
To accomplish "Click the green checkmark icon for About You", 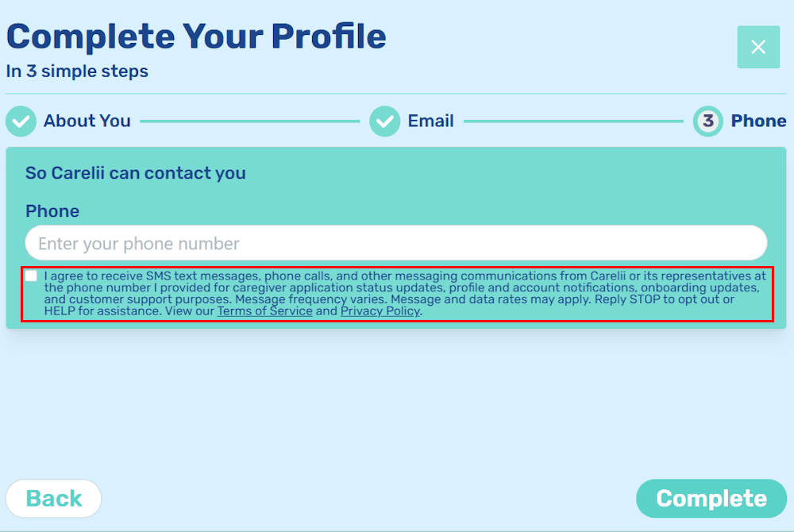I will pyautogui.click(x=21, y=121).
